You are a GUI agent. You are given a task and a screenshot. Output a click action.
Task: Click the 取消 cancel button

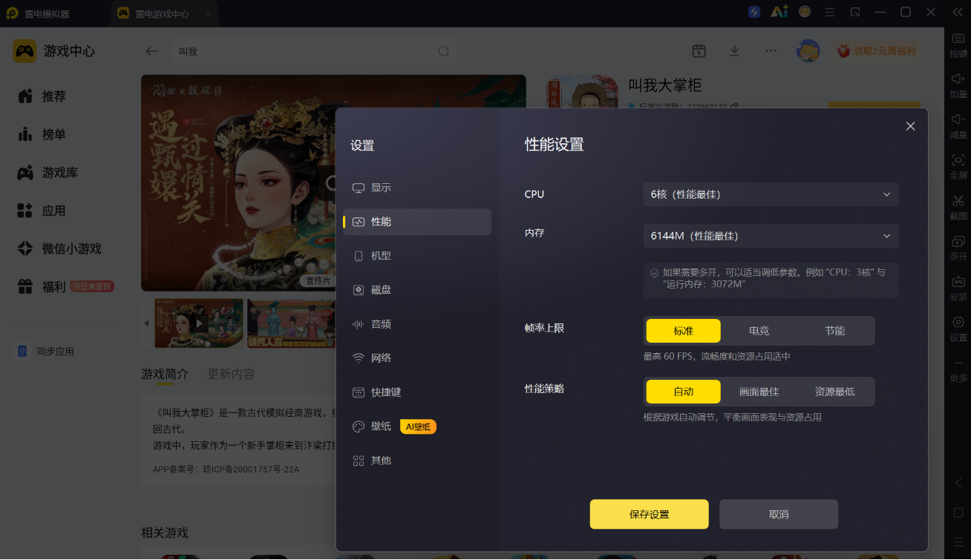click(779, 514)
